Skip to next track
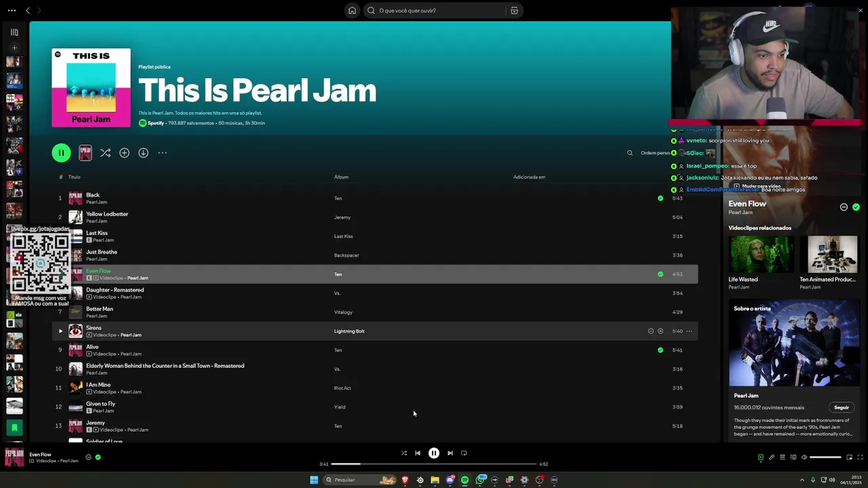Screen dimensions: 868x488 (450, 453)
